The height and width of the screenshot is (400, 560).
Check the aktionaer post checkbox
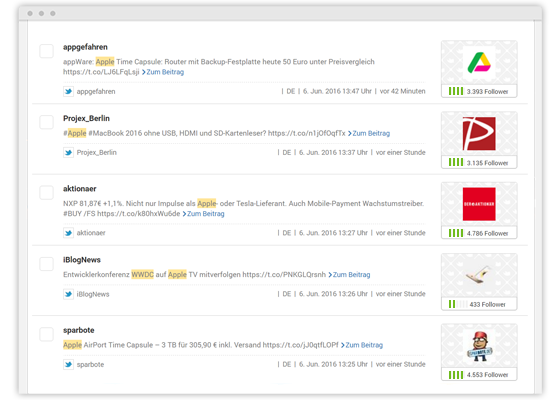pos(46,192)
